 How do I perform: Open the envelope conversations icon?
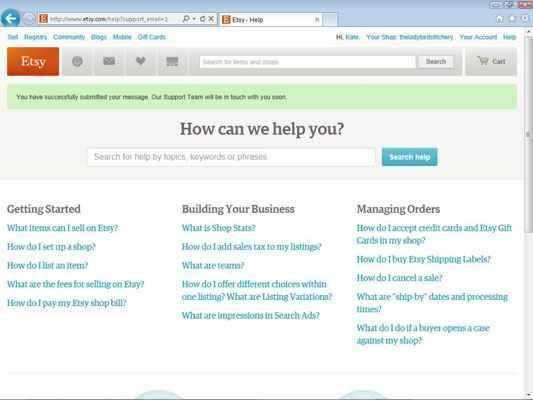click(109, 62)
